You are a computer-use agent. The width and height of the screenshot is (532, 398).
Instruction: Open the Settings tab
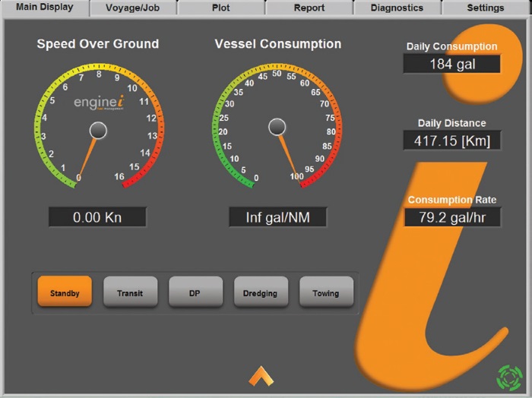click(x=485, y=8)
